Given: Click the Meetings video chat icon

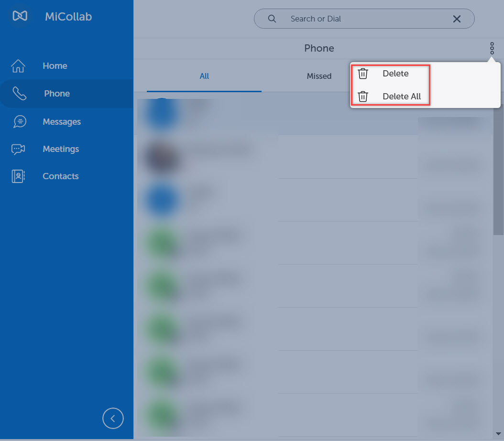Looking at the screenshot, I should coord(18,149).
